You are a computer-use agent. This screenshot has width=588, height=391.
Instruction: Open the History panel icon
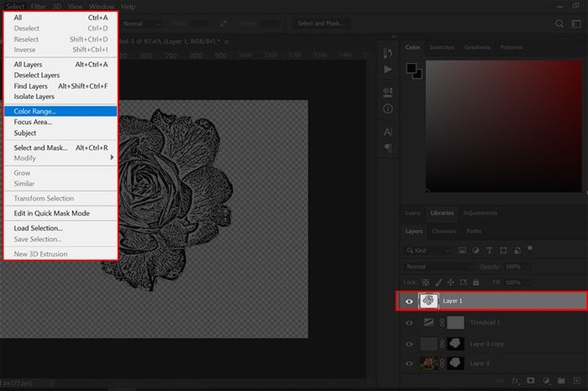coord(388,53)
